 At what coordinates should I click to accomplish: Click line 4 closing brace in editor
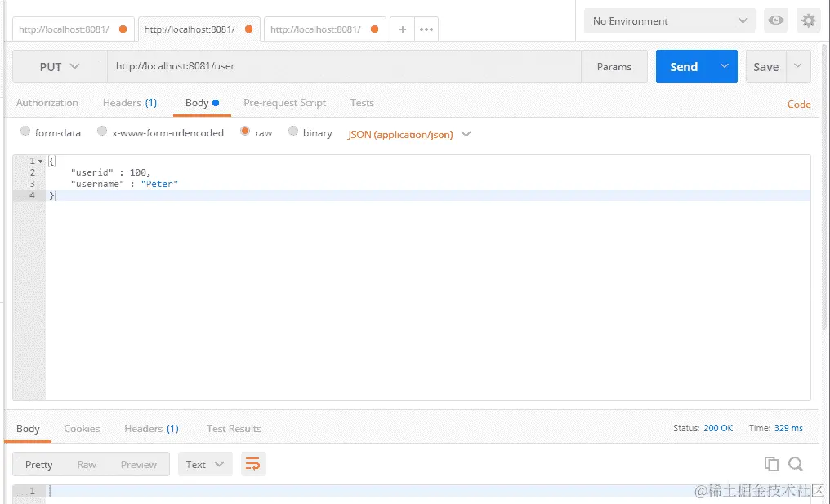(x=51, y=195)
